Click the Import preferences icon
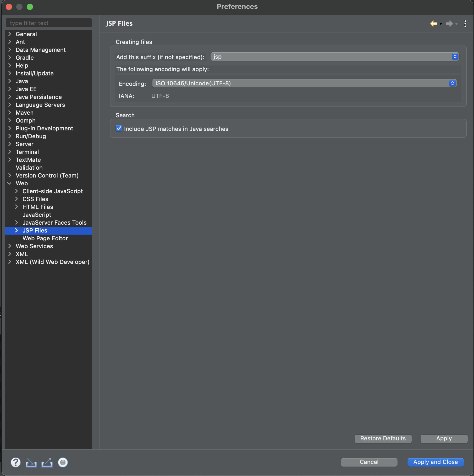 pyautogui.click(x=31, y=463)
